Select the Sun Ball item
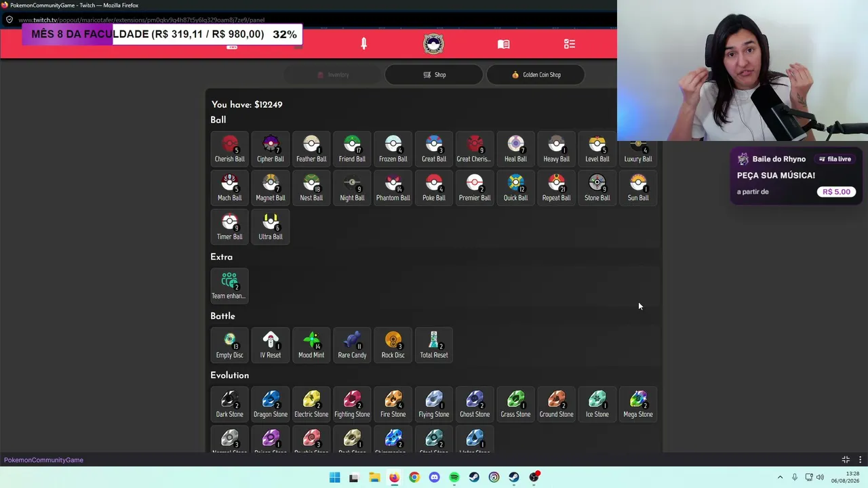868x488 pixels. (x=638, y=188)
